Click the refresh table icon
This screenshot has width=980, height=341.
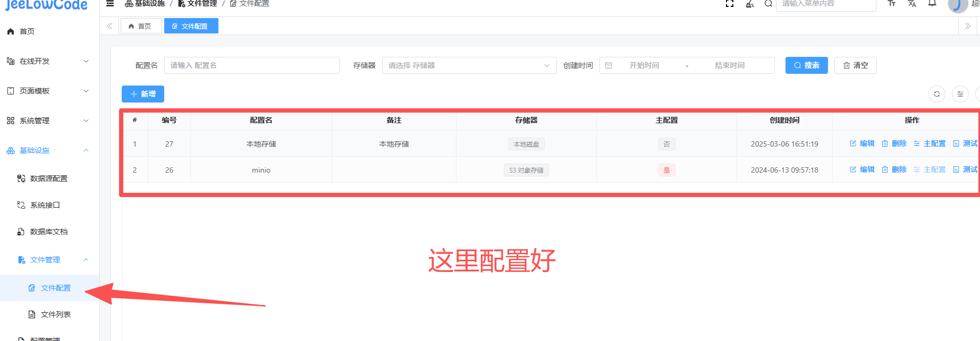point(937,94)
